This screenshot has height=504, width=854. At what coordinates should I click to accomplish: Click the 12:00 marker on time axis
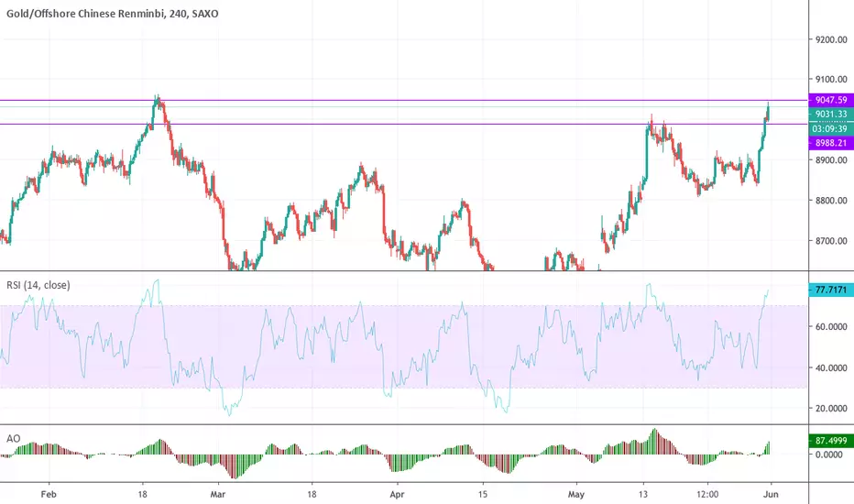pyautogui.click(x=707, y=495)
